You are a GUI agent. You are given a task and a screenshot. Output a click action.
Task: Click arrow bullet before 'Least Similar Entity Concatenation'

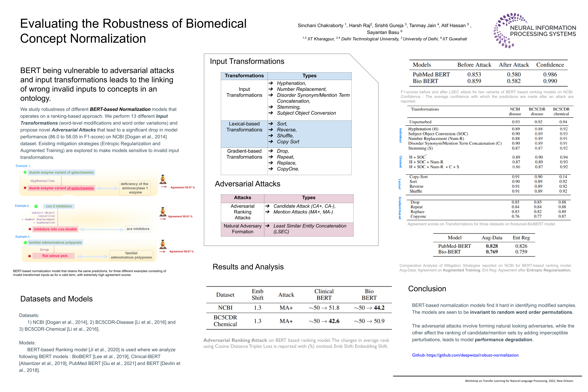click(x=267, y=226)
